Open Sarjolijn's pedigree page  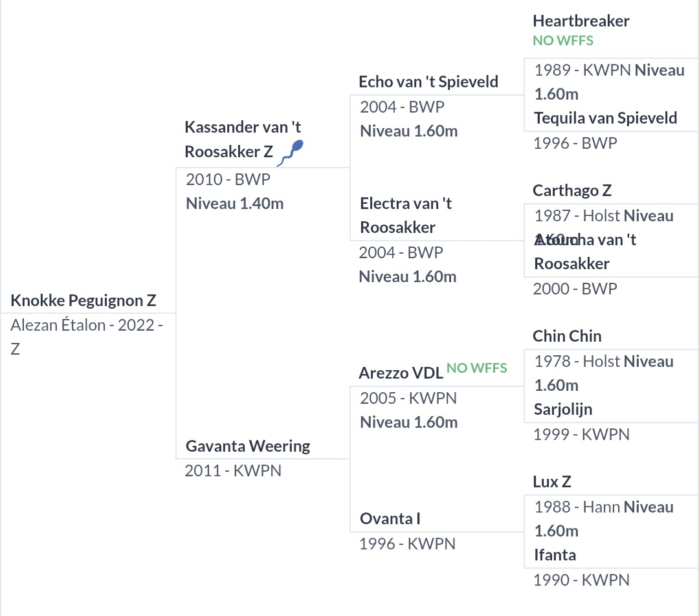pyautogui.click(x=562, y=410)
